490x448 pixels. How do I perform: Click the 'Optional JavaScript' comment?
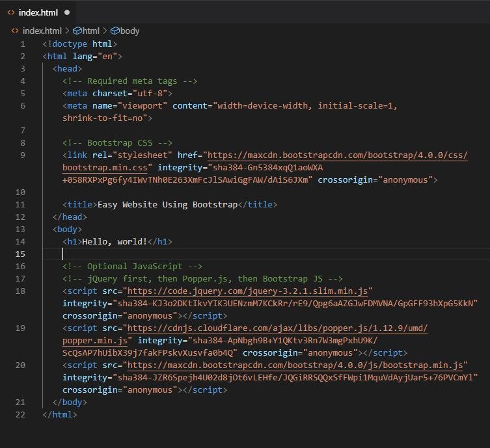132,267
